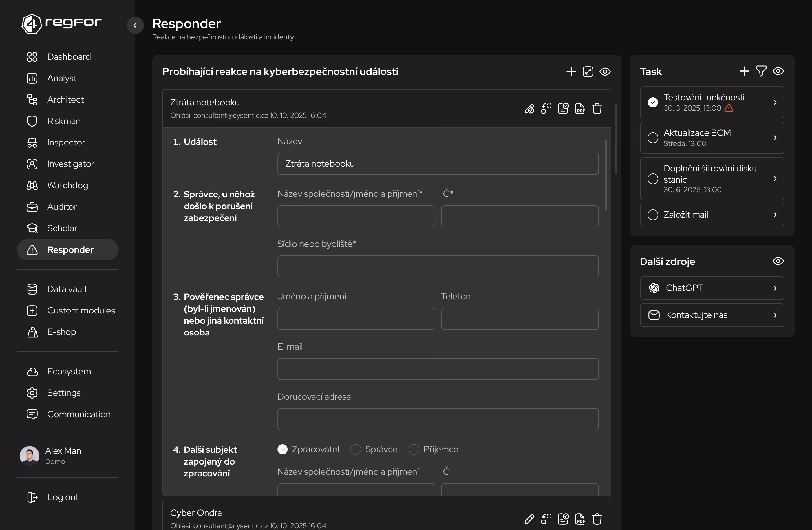The height and width of the screenshot is (530, 812).
Task: Go to Data vault
Action: pos(67,289)
